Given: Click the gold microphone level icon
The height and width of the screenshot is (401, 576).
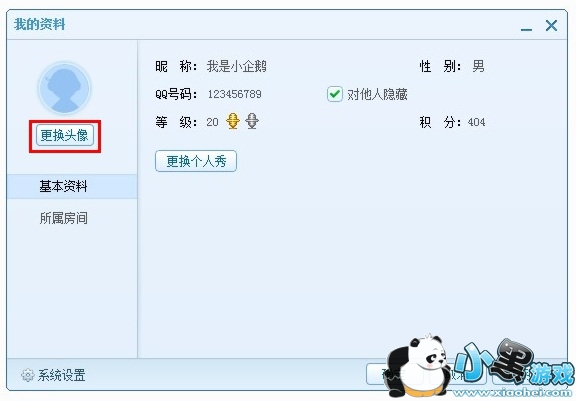Looking at the screenshot, I should pos(233,121).
